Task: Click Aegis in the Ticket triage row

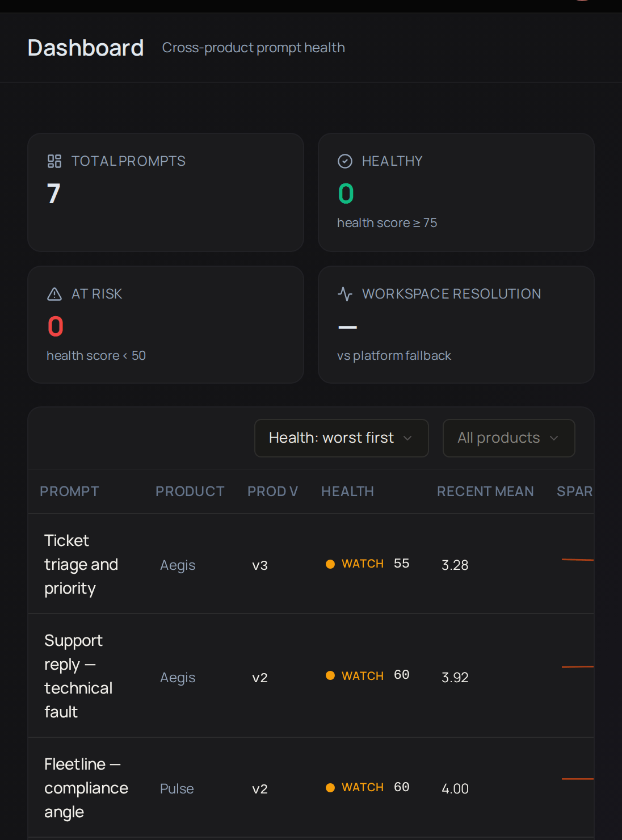Action: tap(178, 565)
